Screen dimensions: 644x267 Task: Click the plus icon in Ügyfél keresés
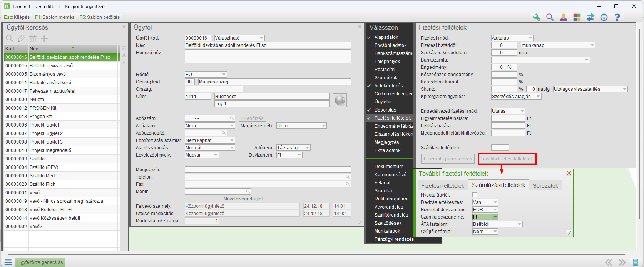tap(44, 38)
